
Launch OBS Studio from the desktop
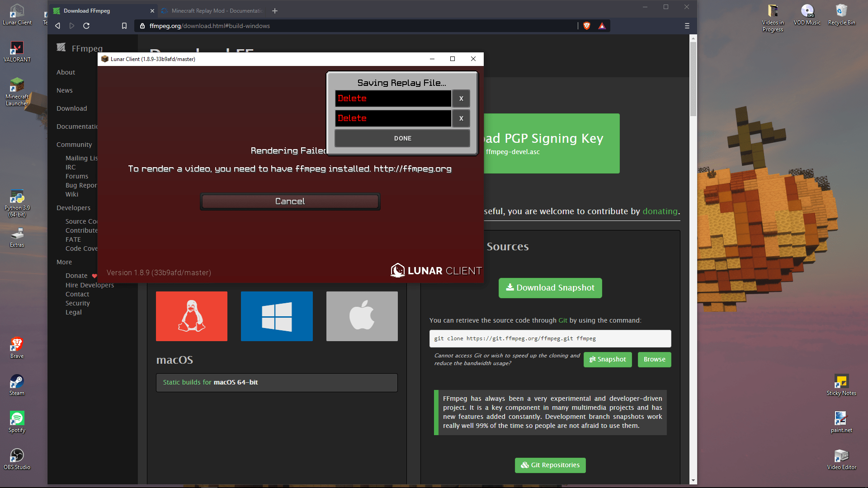tap(17, 459)
